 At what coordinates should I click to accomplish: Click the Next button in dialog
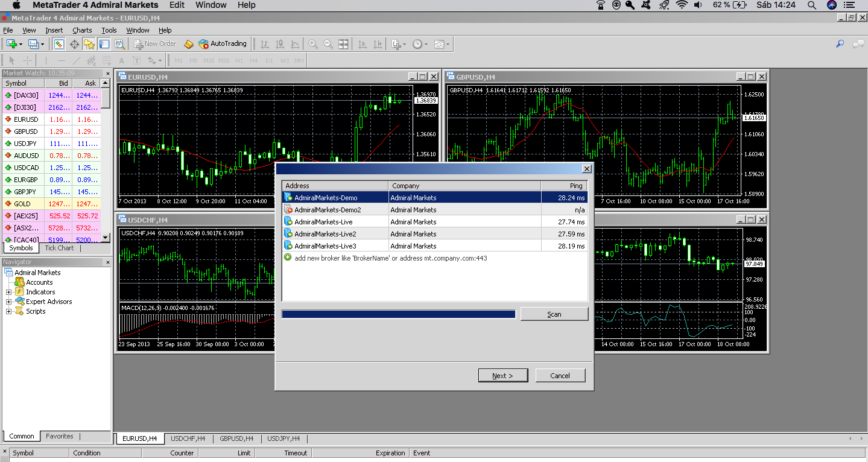(502, 376)
